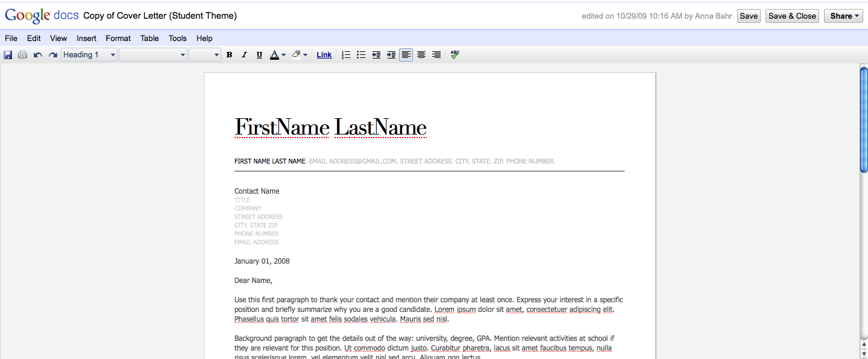Toggle underline formatting
This screenshot has height=359, width=868.
tap(259, 55)
